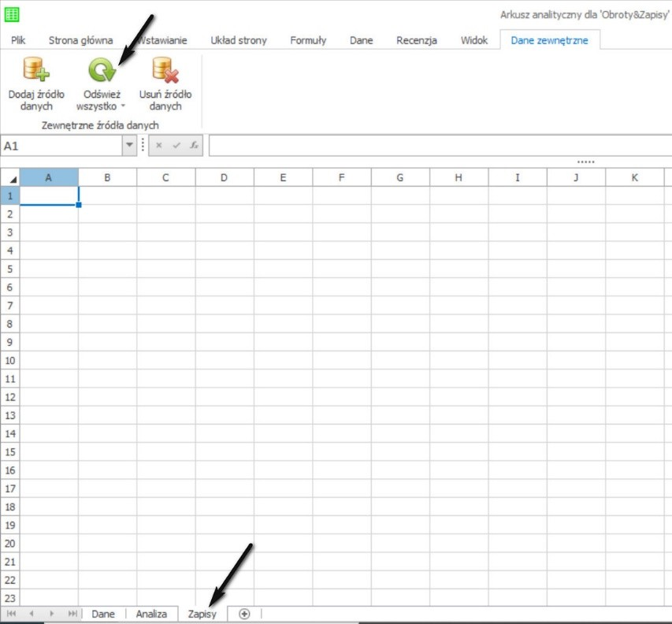Click cell A1

[x=49, y=196]
